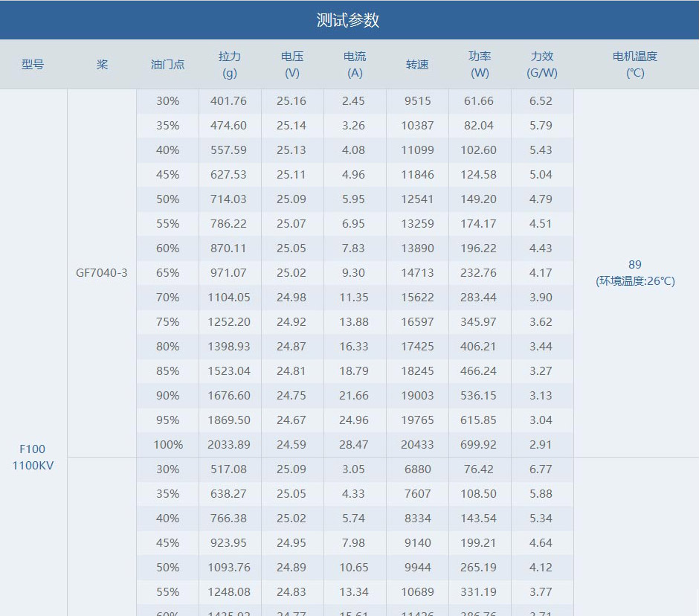Click the thrust value 766.38
The image size is (699, 616).
pos(229,518)
